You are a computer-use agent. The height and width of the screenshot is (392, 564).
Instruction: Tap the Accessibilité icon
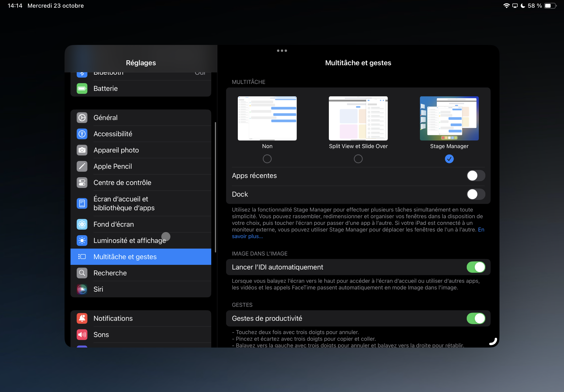click(x=82, y=134)
